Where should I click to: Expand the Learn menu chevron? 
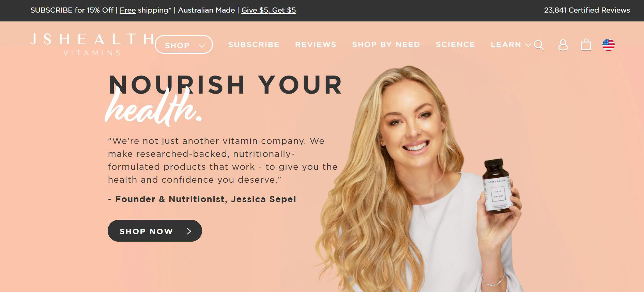(x=528, y=45)
